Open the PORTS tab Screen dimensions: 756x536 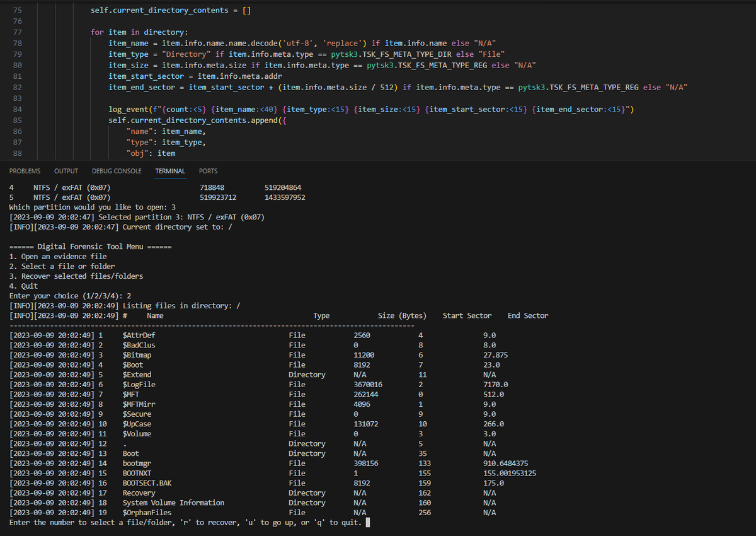pyautogui.click(x=208, y=171)
